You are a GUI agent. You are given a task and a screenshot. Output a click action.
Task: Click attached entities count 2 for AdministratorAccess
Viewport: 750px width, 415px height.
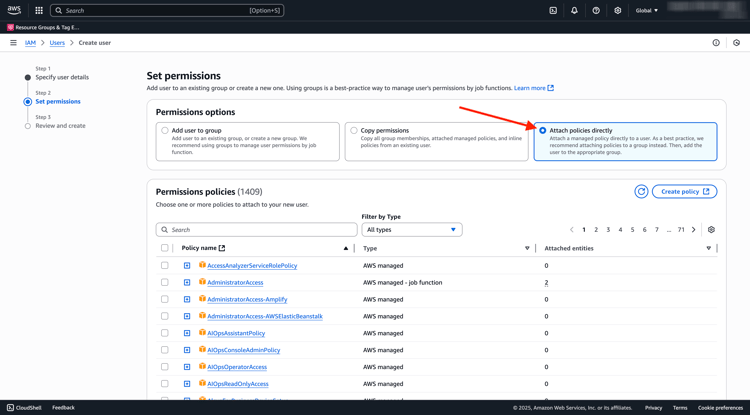pos(546,283)
